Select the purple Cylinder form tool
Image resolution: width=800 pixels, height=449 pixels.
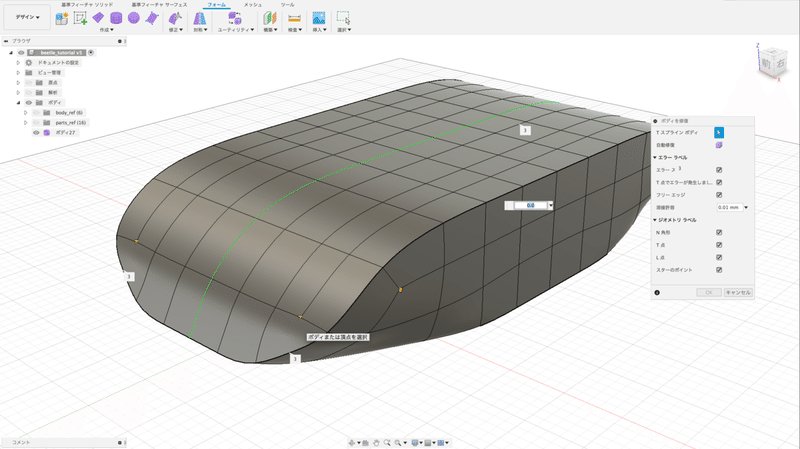pos(116,18)
